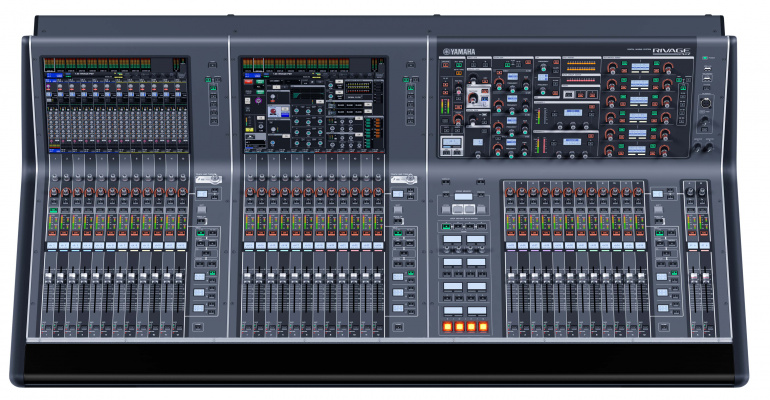Image resolution: width=770 pixels, height=400 pixels.
Task: Click the green lit key atop the top-panel right button column
Action: (680, 80)
